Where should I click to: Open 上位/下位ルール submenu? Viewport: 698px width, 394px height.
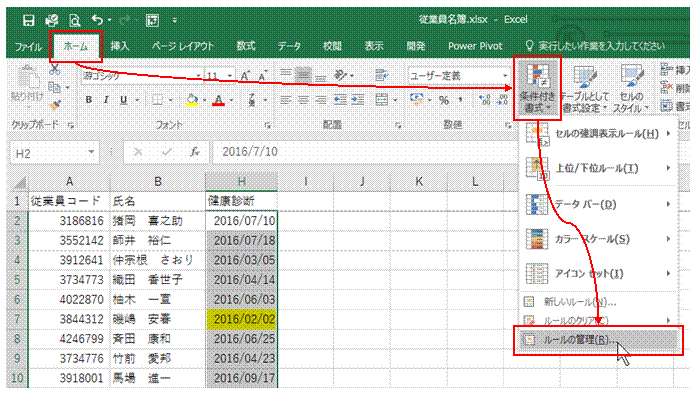point(599,168)
